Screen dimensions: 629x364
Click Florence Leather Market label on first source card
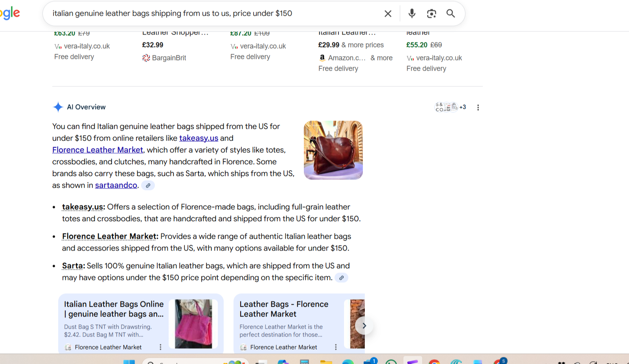tap(108, 347)
